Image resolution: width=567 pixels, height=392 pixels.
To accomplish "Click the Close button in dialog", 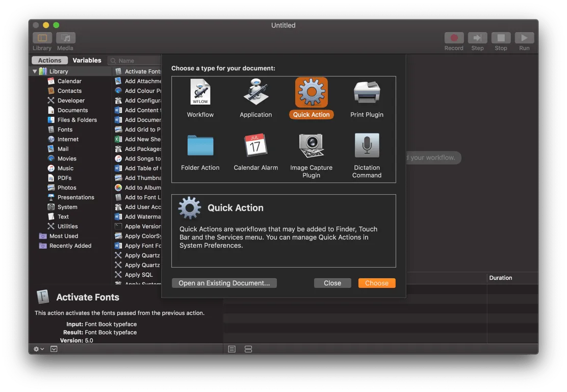I will (332, 283).
